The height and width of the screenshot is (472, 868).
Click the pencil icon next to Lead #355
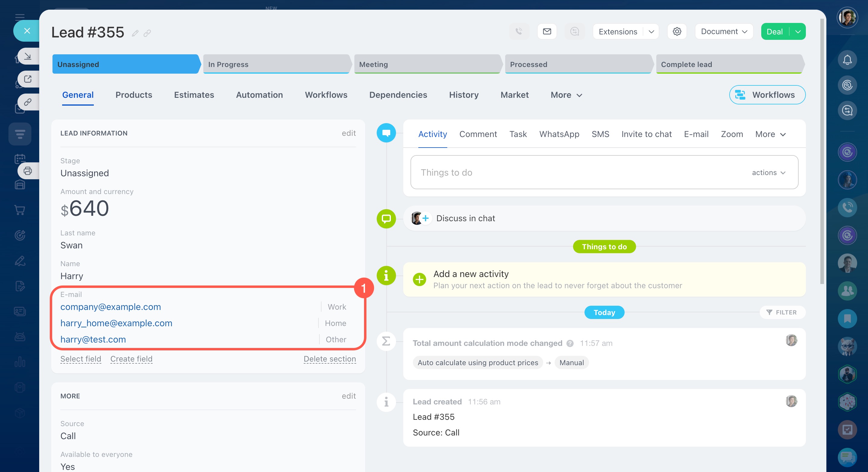click(135, 33)
